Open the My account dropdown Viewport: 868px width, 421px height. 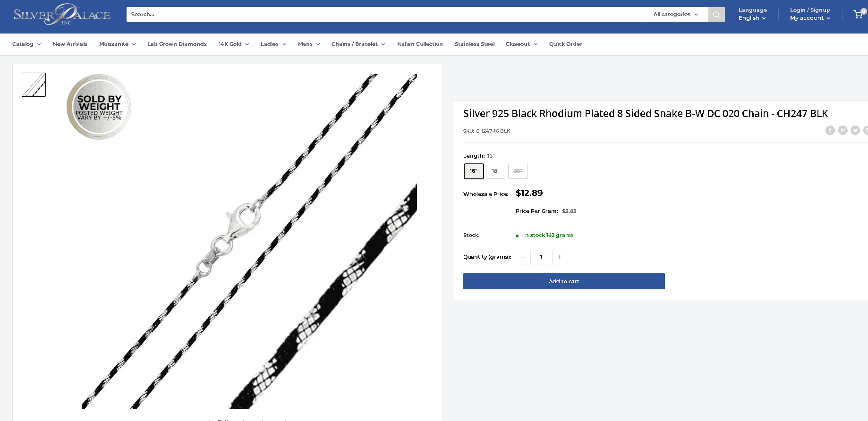(x=809, y=18)
